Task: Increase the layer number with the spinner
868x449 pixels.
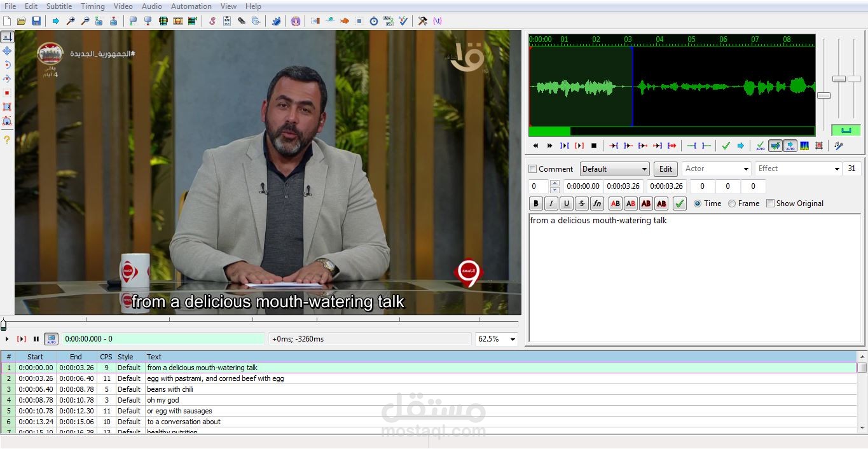Action: pyautogui.click(x=555, y=184)
